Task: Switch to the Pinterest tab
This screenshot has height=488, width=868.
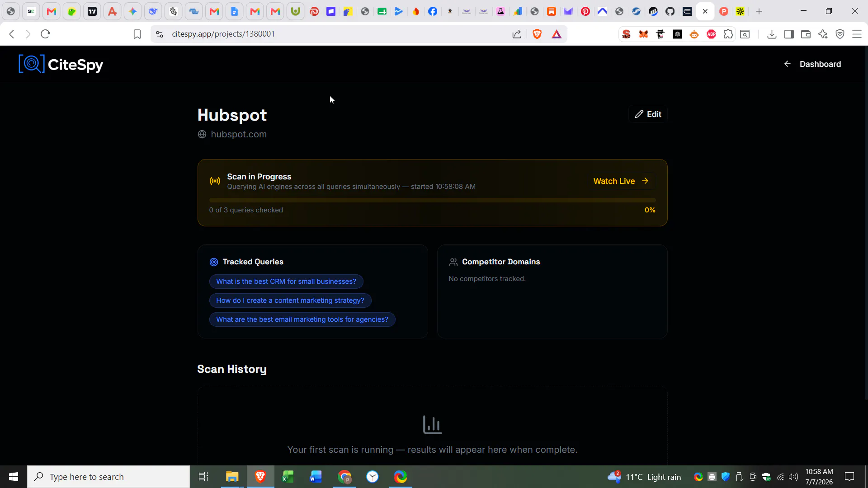Action: click(x=585, y=12)
